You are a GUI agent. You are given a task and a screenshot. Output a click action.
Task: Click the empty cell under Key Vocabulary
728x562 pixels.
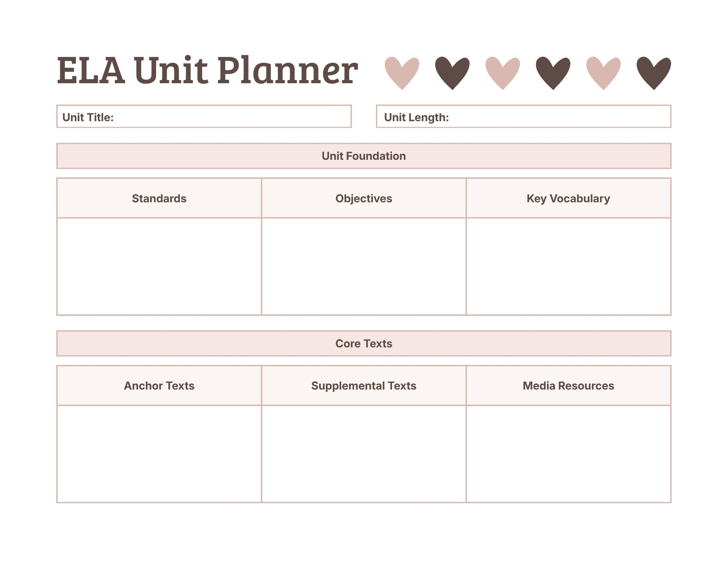click(x=568, y=266)
